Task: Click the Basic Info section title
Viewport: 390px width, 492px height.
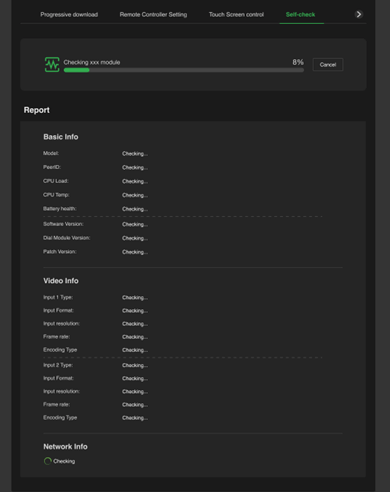Action: point(61,137)
